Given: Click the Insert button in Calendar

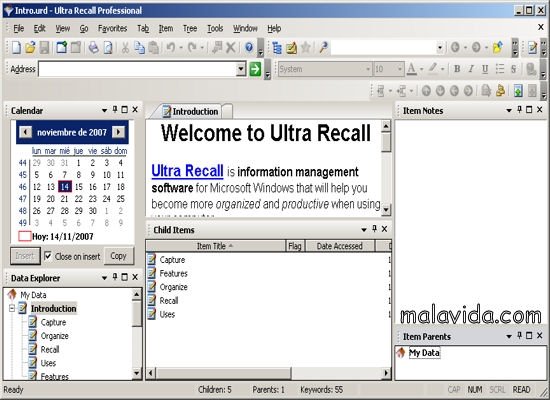Looking at the screenshot, I should click(25, 256).
